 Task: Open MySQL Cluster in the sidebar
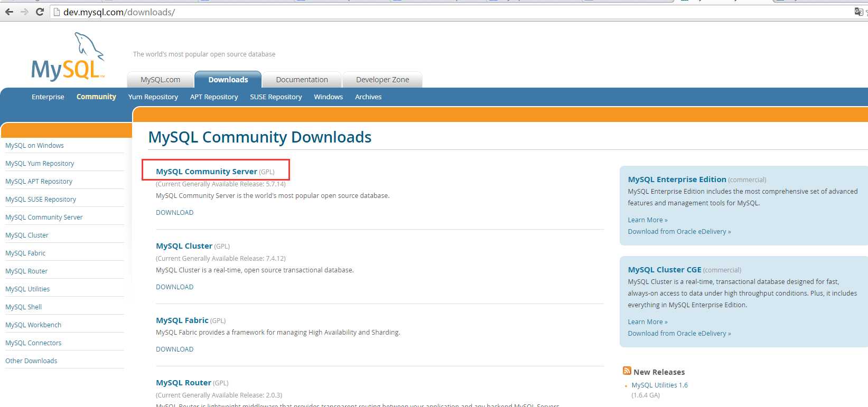coord(27,235)
